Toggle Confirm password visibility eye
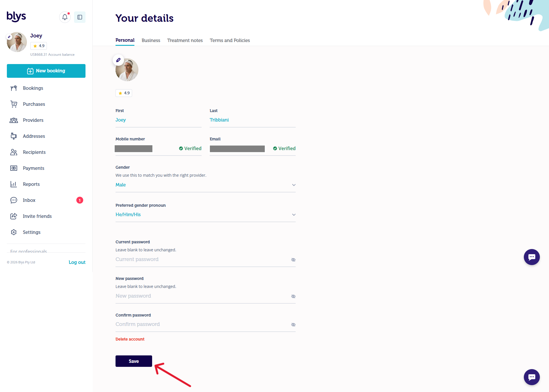549x392 pixels. click(293, 325)
